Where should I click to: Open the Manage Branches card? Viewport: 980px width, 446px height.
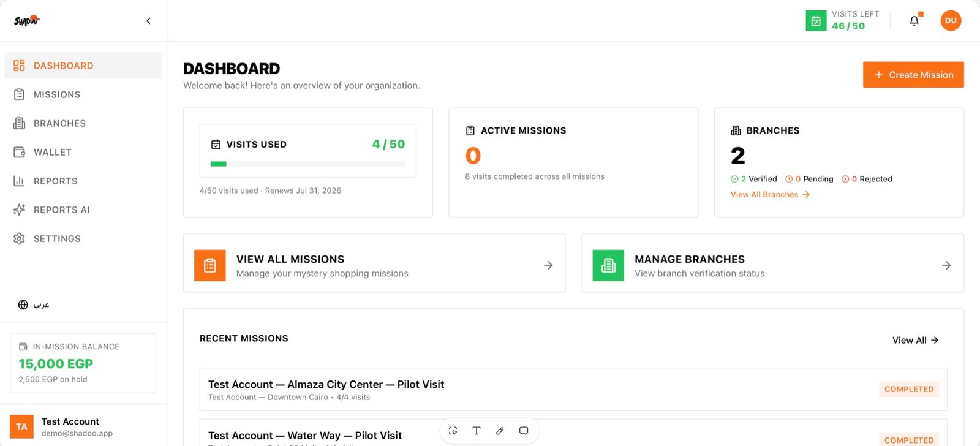[x=772, y=263]
